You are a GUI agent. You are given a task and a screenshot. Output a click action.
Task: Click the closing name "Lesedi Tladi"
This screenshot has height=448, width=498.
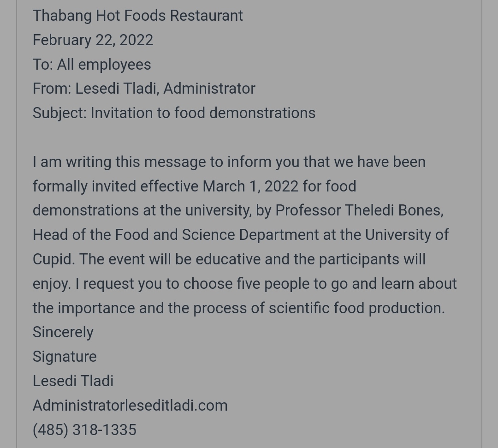click(73, 381)
